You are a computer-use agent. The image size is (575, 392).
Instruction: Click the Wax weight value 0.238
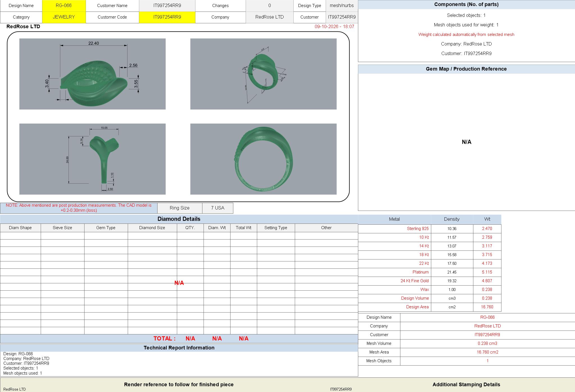point(487,290)
